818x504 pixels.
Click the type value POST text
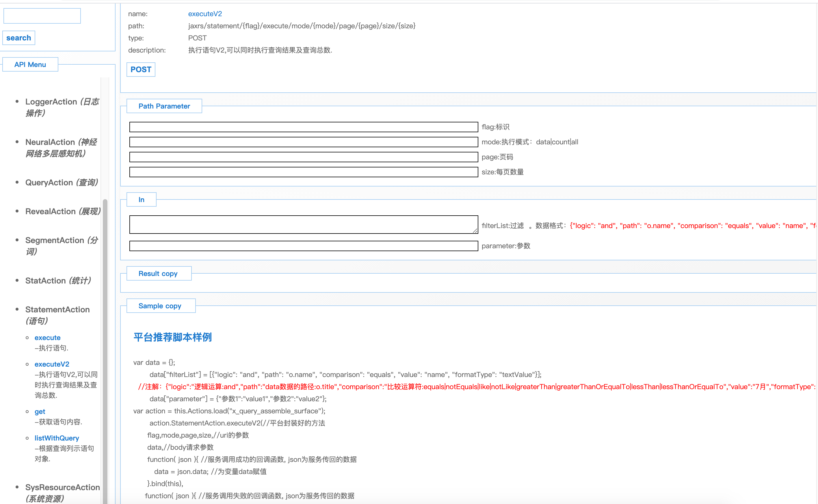(197, 38)
